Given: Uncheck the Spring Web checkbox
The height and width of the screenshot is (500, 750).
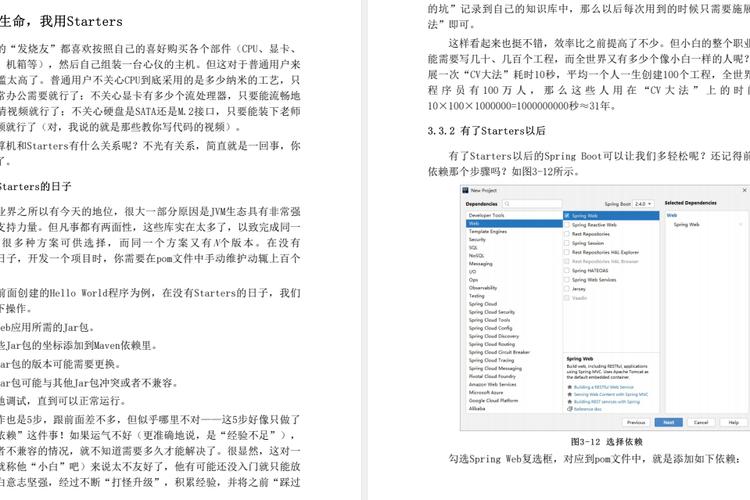Looking at the screenshot, I should (568, 216).
